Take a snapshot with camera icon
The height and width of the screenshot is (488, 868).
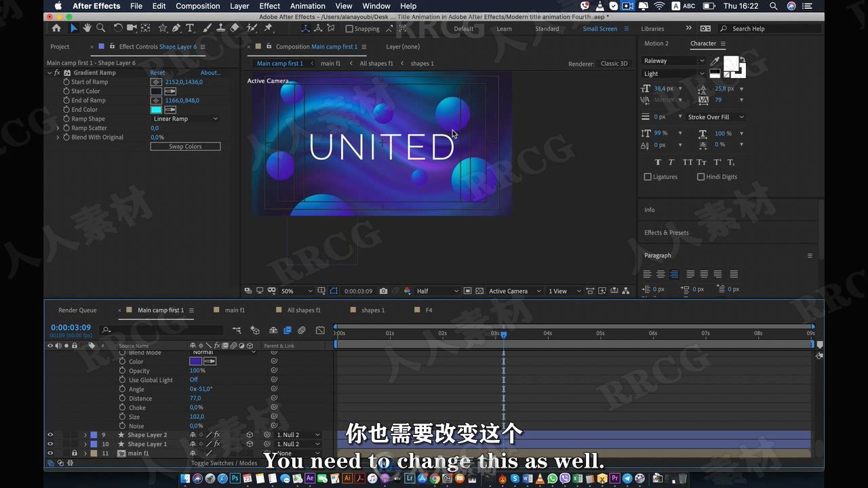(x=384, y=291)
